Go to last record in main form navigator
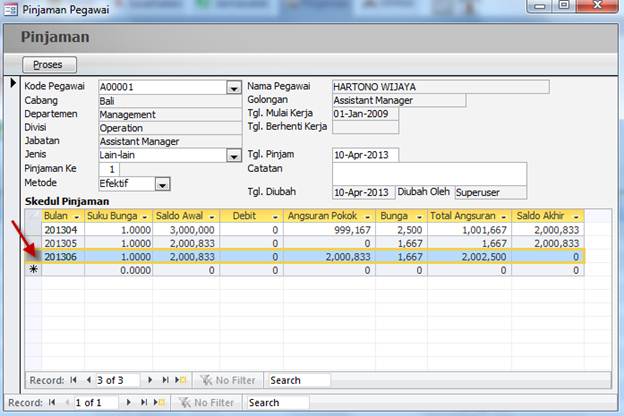This screenshot has height=416, width=624. click(x=144, y=402)
